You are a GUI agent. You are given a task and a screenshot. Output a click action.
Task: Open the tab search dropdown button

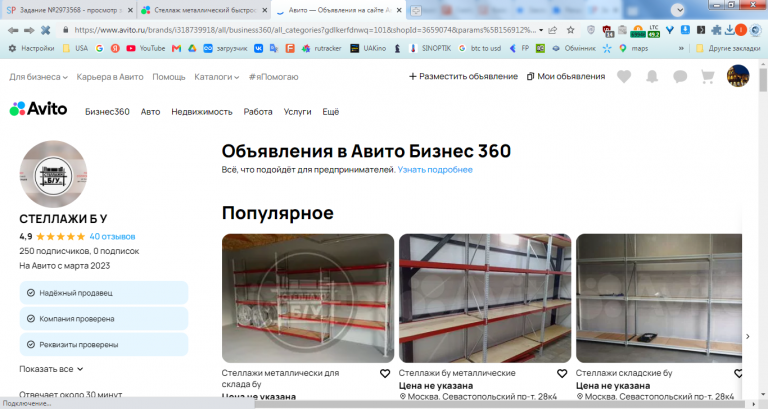click(x=678, y=10)
